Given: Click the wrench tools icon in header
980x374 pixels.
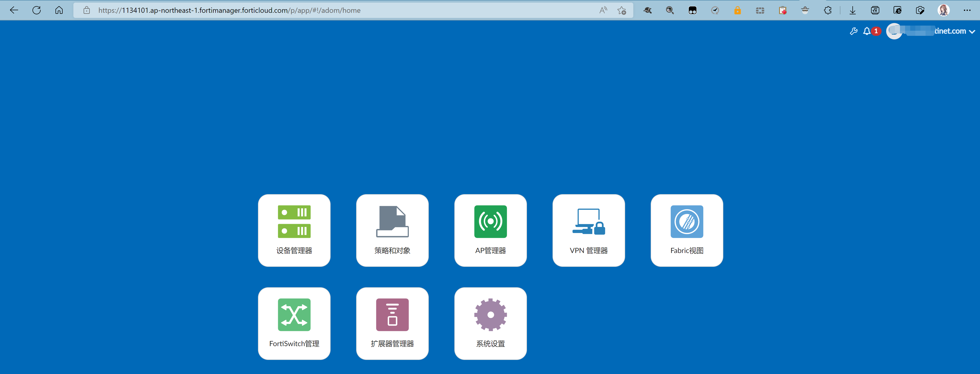Looking at the screenshot, I should click(x=853, y=31).
